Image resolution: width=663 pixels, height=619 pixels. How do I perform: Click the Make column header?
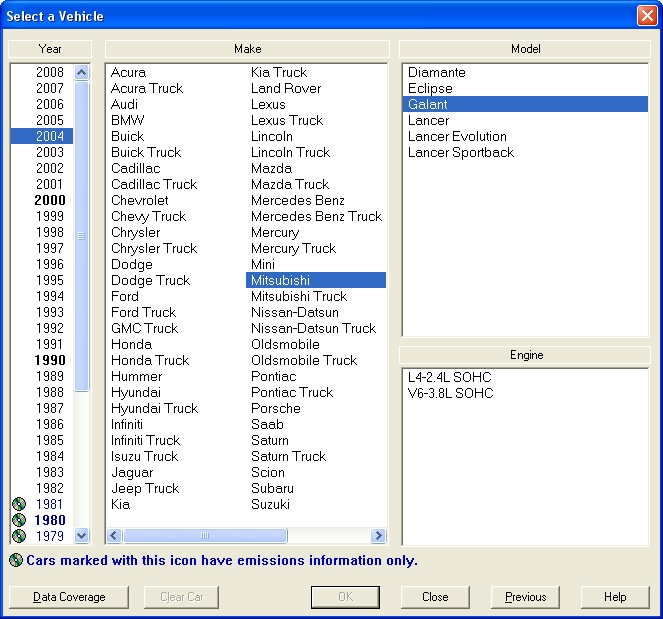coord(247,49)
